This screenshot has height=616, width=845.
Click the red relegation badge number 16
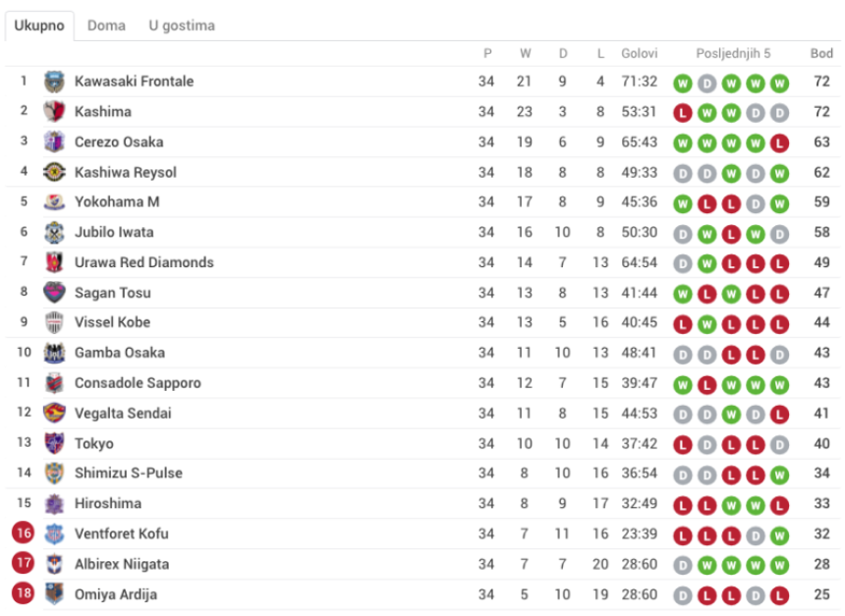[x=24, y=533]
